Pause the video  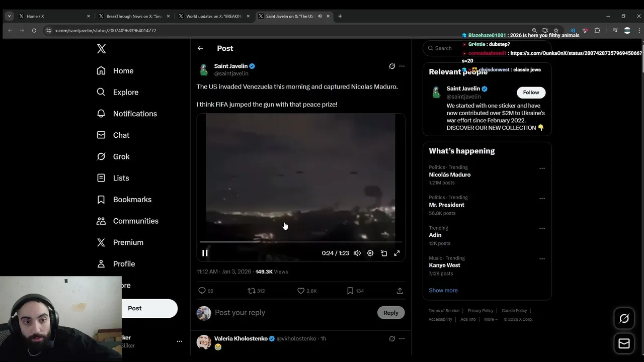[x=205, y=253]
